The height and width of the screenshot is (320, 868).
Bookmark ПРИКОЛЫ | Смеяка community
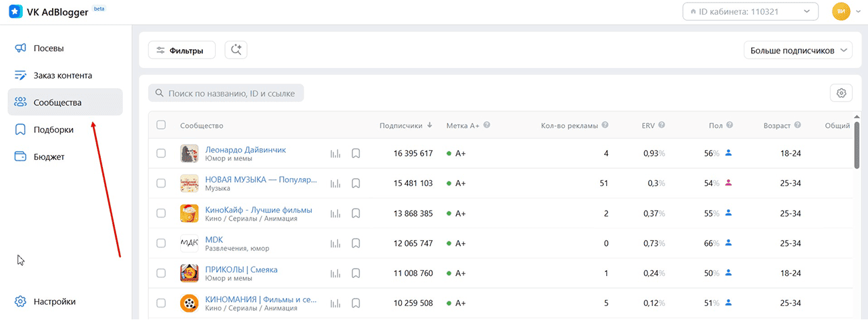pos(356,273)
